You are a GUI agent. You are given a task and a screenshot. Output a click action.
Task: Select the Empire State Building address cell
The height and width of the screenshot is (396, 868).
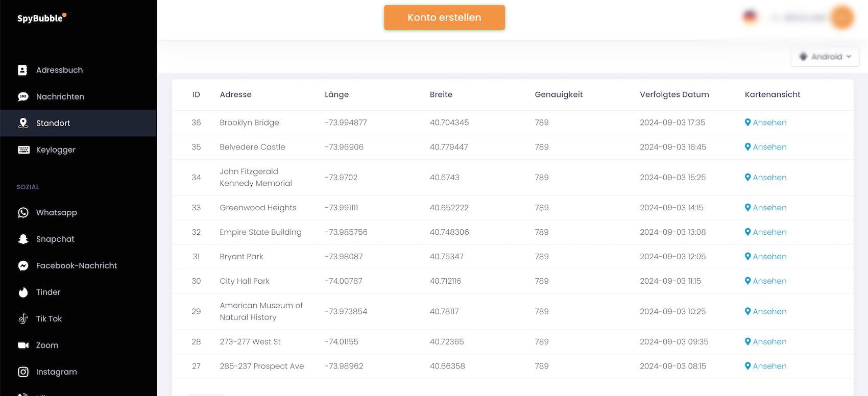click(x=260, y=232)
